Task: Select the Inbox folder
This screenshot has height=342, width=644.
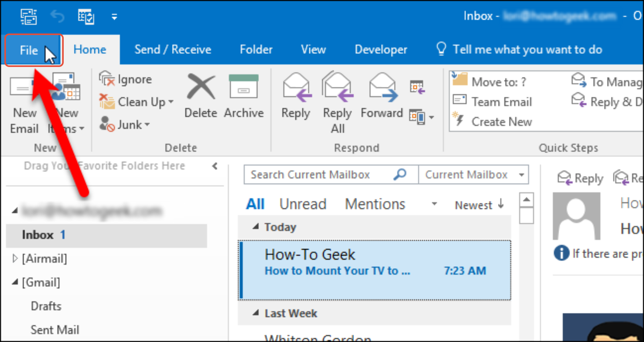Action: [x=106, y=235]
